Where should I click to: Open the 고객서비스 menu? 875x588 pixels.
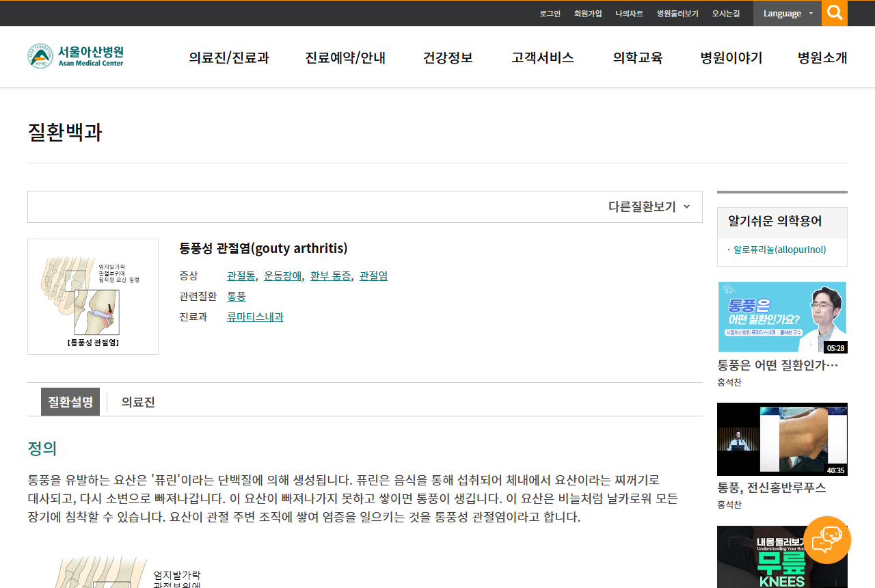pos(543,57)
